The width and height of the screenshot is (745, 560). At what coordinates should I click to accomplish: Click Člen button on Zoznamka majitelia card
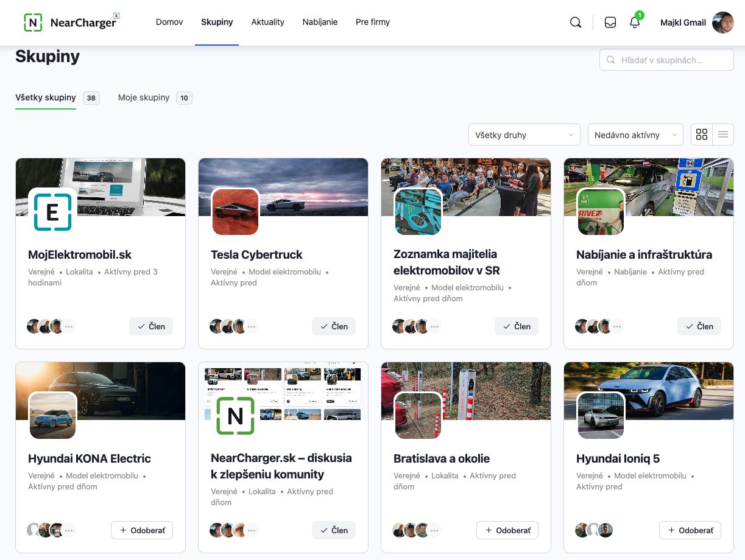[x=517, y=326]
